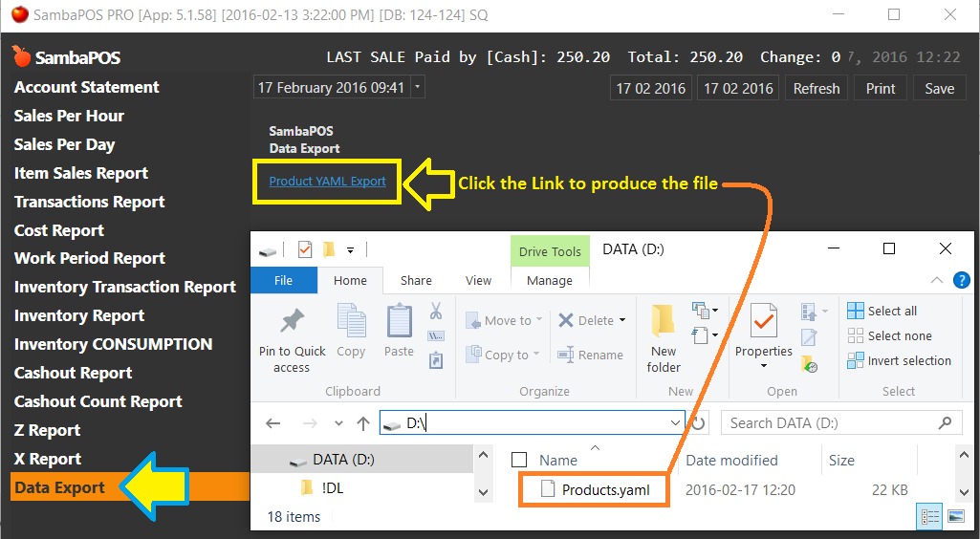The width and height of the screenshot is (980, 539).
Task: Toggle the select-all checkbox beside Name
Action: (x=519, y=460)
